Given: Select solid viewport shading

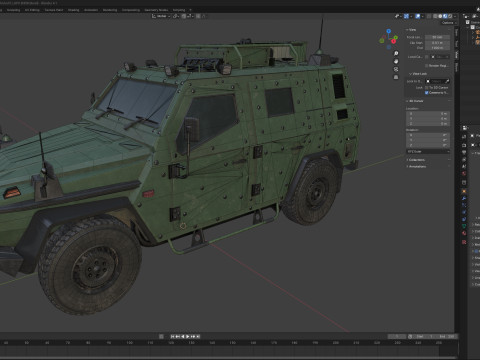Looking at the screenshot, I should pyautogui.click(x=440, y=16).
